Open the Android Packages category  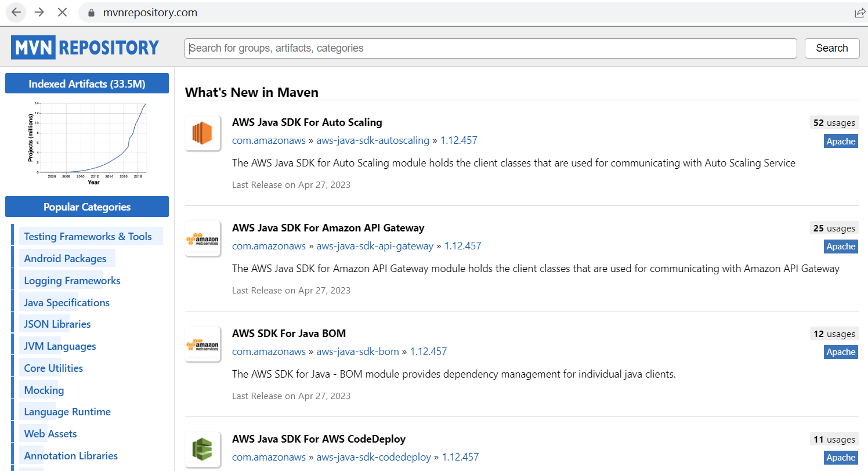pyautogui.click(x=65, y=258)
